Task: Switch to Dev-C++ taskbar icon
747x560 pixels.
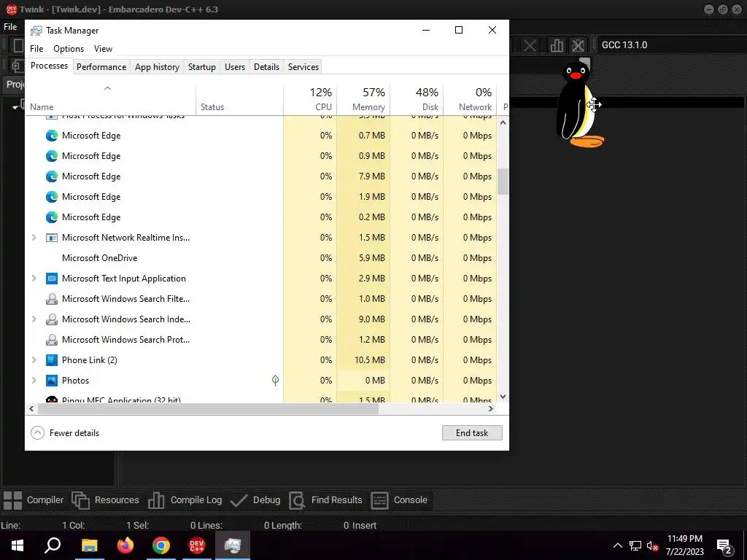Action: coord(197,545)
